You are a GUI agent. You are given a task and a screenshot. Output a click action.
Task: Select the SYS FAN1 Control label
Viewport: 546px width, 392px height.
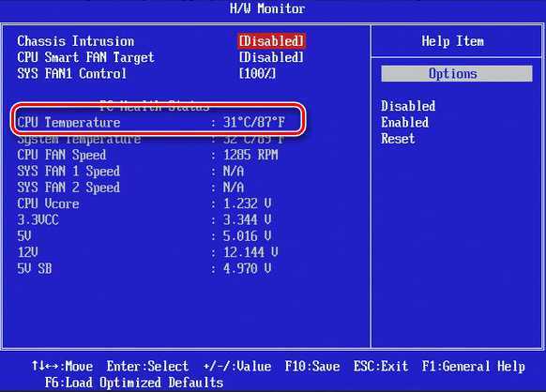click(x=71, y=73)
